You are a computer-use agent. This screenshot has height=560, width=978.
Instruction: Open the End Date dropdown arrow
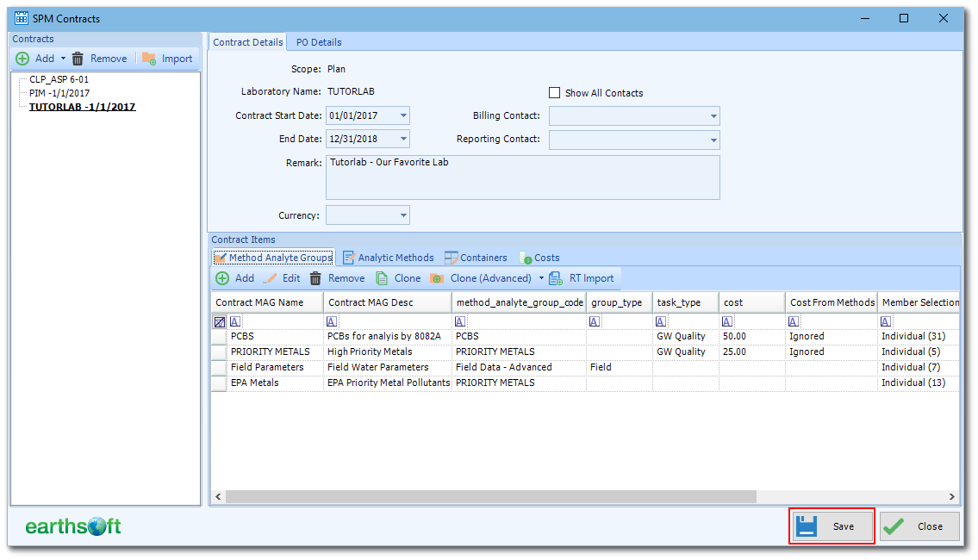click(x=403, y=139)
